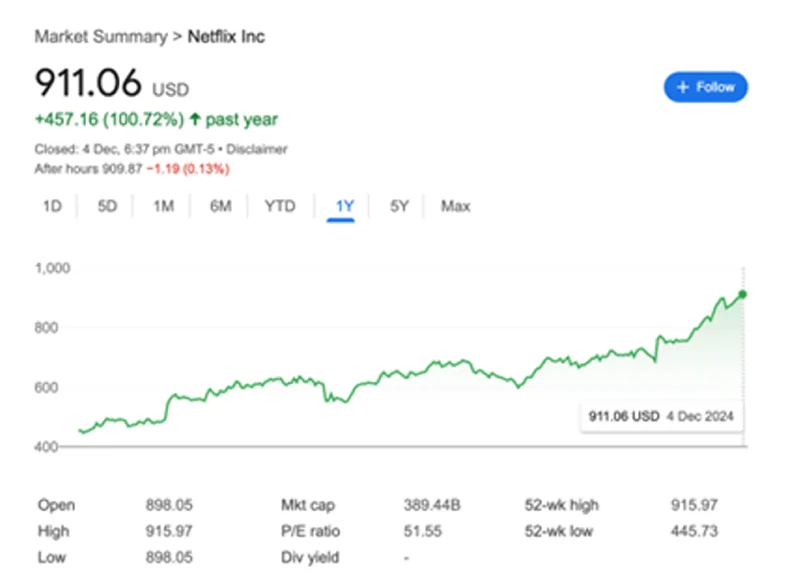Viewport: 799px width, 580px height.
Task: Open the Max range tab
Action: [456, 206]
